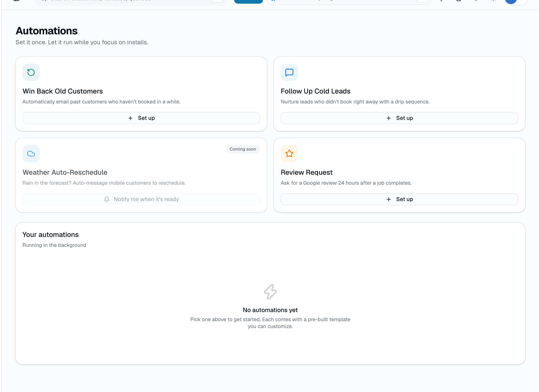Image resolution: width=539 pixels, height=392 pixels.
Task: Click the Review Request title
Action: pyautogui.click(x=307, y=172)
